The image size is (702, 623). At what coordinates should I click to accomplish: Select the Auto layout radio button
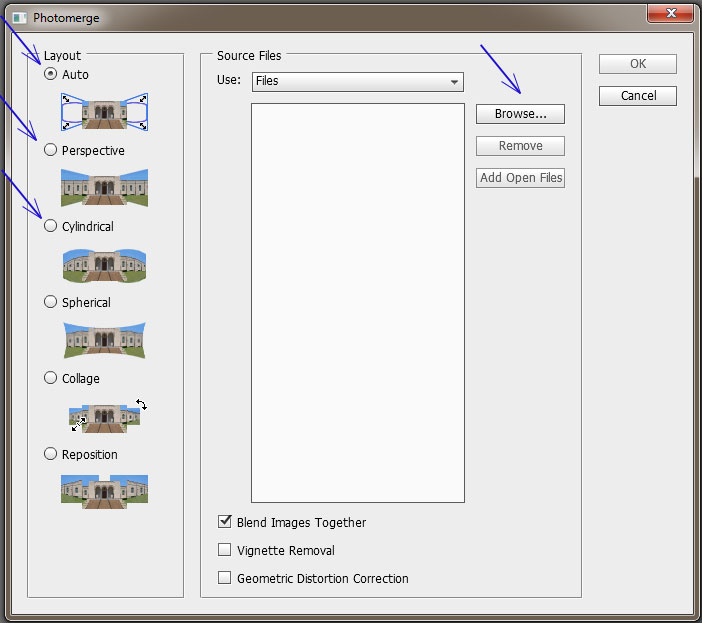(51, 73)
